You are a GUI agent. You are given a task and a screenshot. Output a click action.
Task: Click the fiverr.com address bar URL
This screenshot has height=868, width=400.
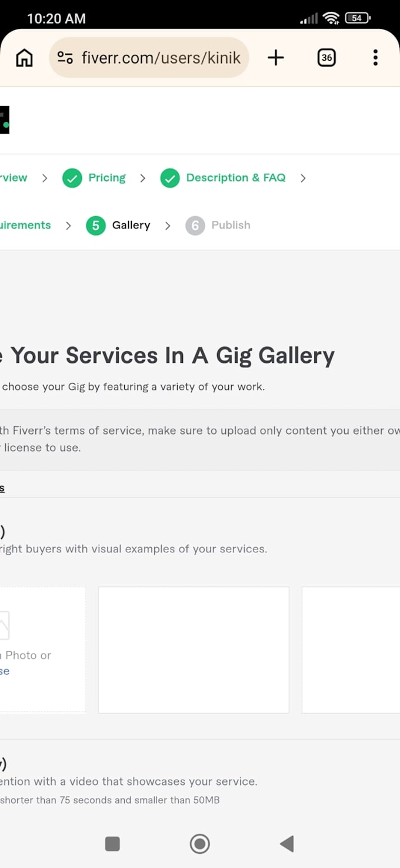click(161, 58)
